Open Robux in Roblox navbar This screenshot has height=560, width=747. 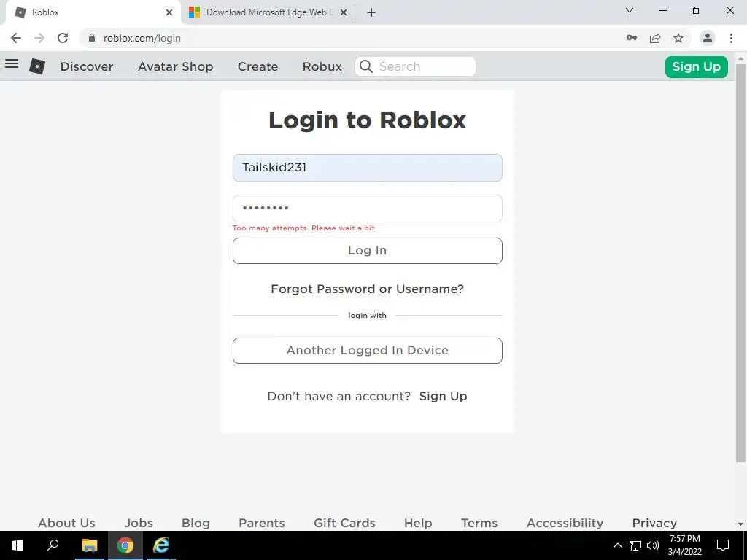pos(322,66)
